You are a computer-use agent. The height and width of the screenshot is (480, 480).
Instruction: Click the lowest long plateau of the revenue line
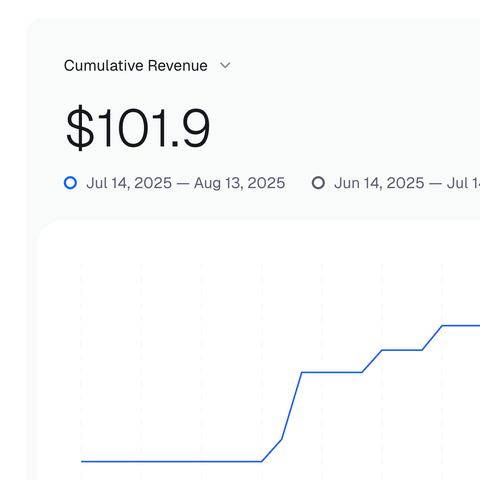332,372
